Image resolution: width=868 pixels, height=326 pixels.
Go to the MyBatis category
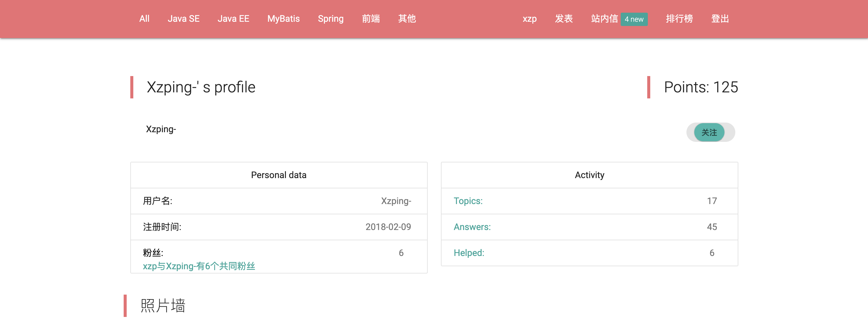[x=284, y=19]
